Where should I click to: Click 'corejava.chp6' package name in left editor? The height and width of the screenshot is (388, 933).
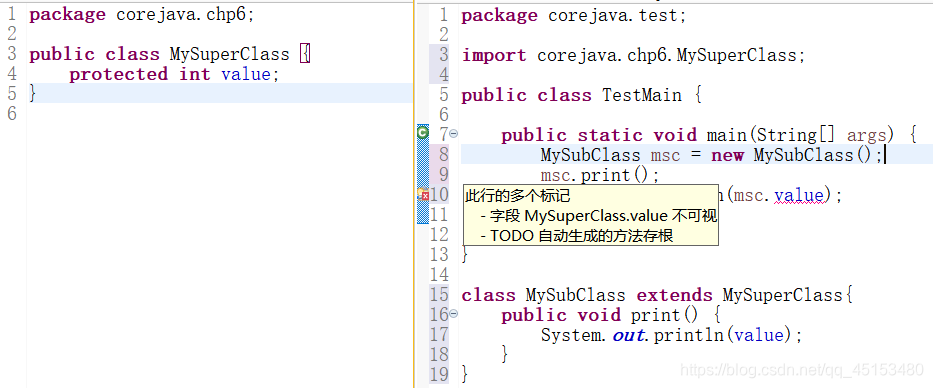pos(181,15)
